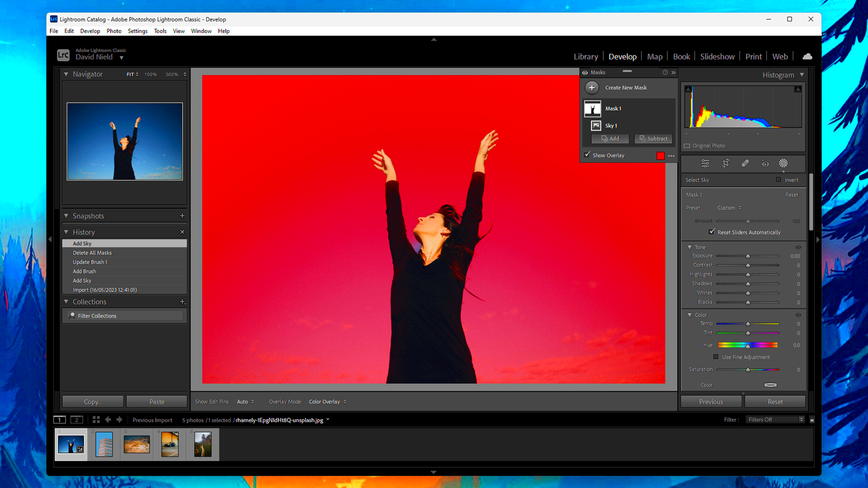Click the Previous button at bottom right

click(x=711, y=401)
